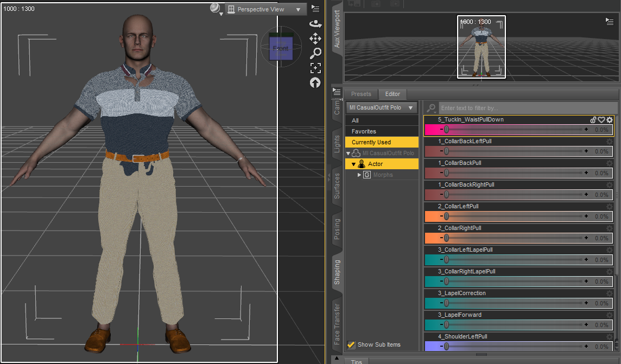The width and height of the screenshot is (621, 364).
Task: Click the frame selection icon
Action: pyautogui.click(x=315, y=68)
